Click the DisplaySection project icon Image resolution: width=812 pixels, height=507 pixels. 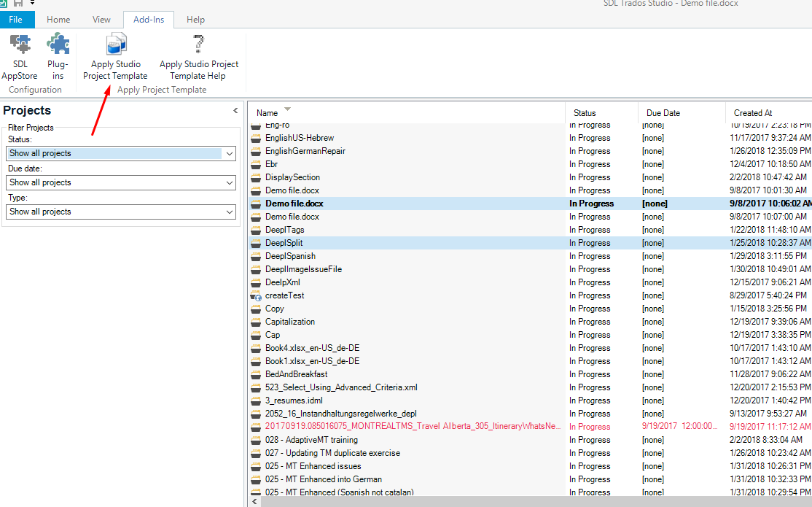point(256,178)
